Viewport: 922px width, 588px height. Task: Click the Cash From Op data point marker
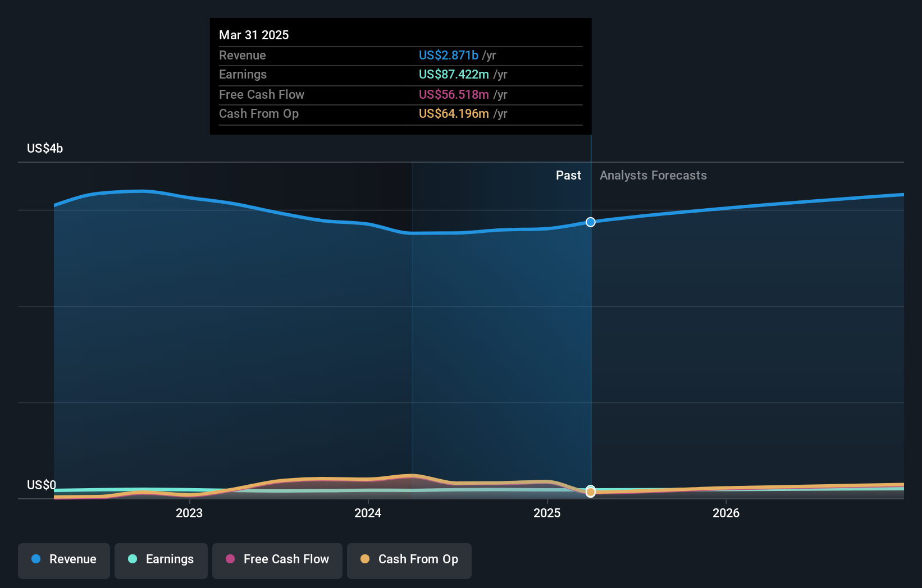coord(591,492)
